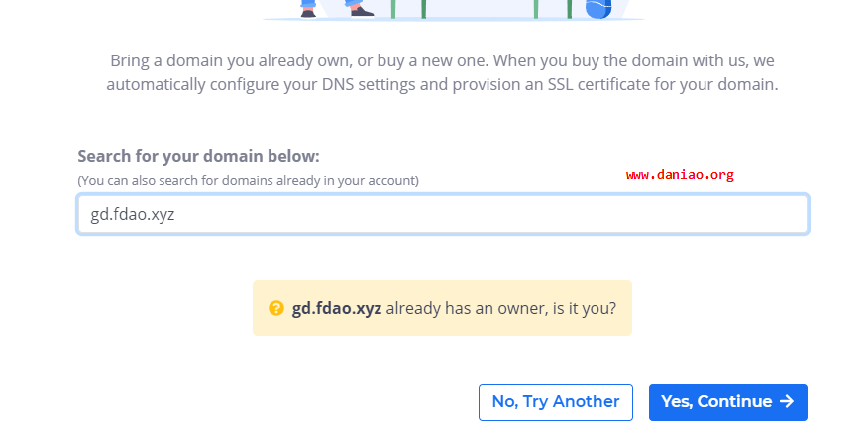Click the typed gd.fdao.xyz text in search box
The image size is (868, 444).
tap(133, 215)
